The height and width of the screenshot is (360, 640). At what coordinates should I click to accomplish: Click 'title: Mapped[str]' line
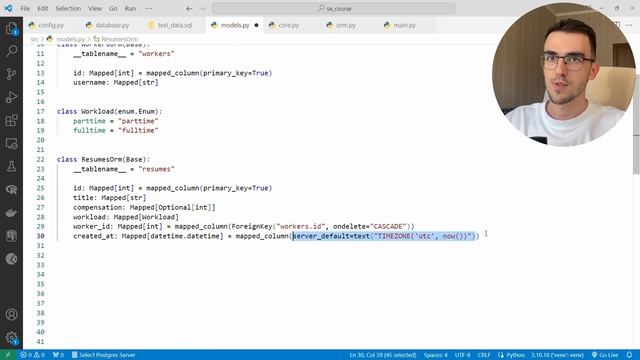tap(109, 198)
